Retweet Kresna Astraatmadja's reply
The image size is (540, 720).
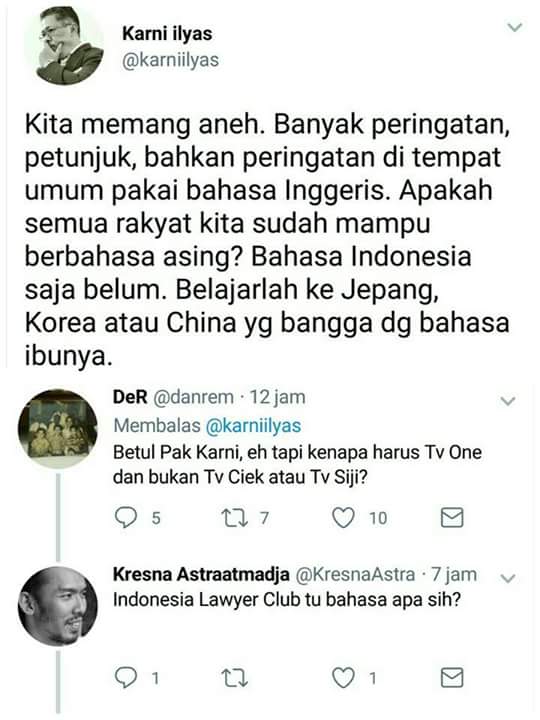click(x=235, y=678)
